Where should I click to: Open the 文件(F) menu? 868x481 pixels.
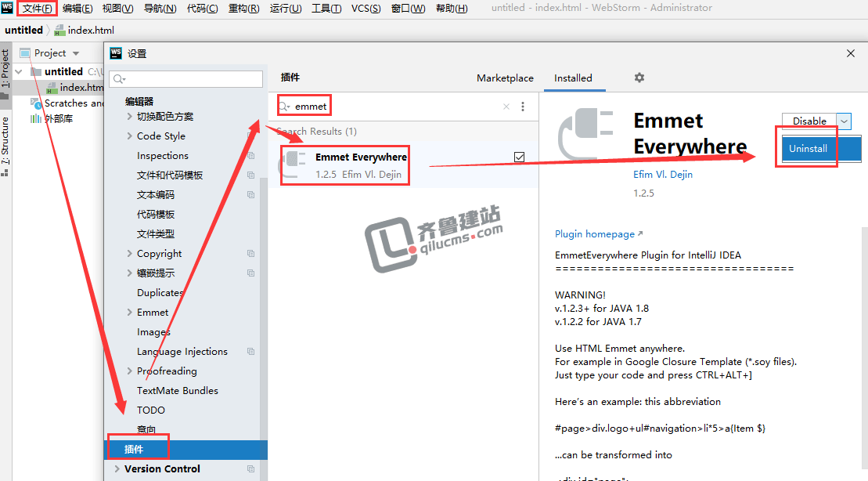tap(37, 9)
